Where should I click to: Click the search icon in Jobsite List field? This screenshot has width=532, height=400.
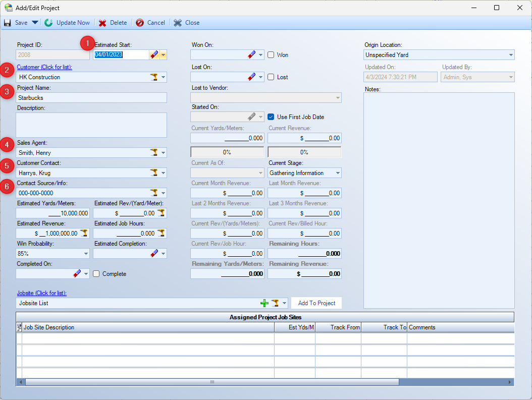click(x=275, y=303)
